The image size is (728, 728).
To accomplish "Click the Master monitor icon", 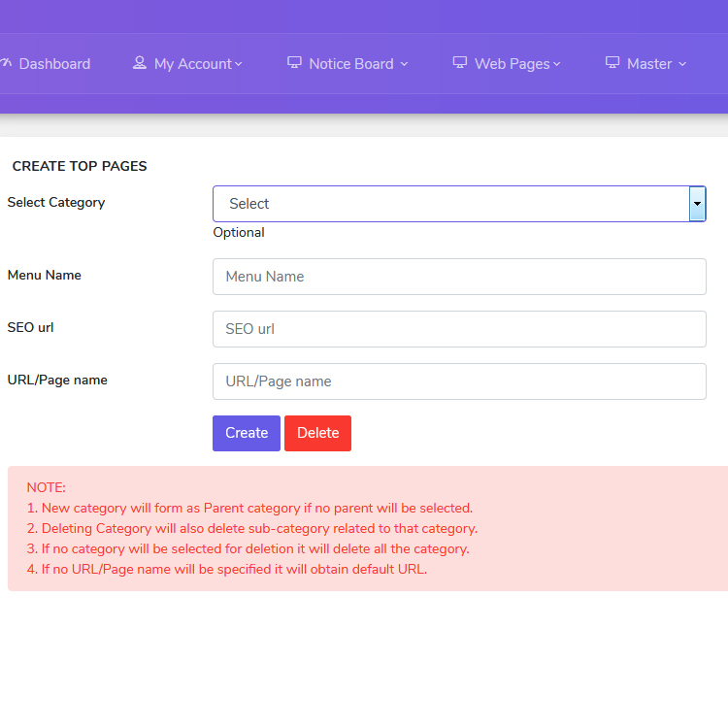I will tap(612, 63).
